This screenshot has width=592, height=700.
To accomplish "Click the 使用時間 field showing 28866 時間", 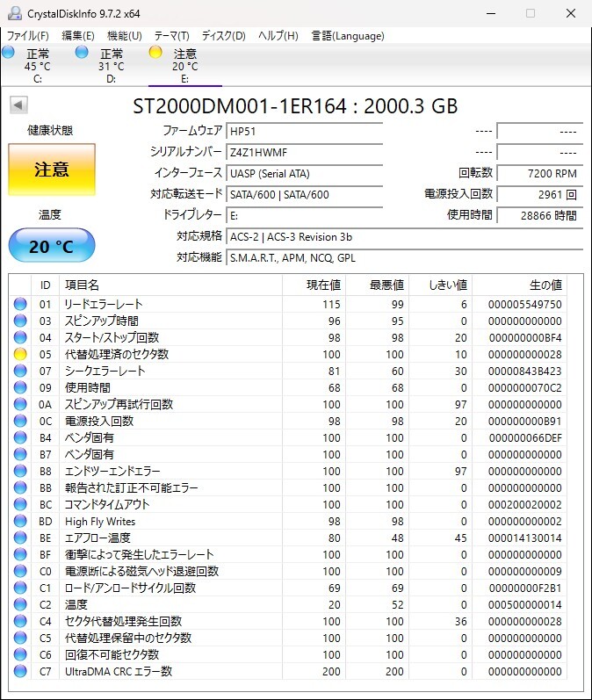I will click(540, 215).
